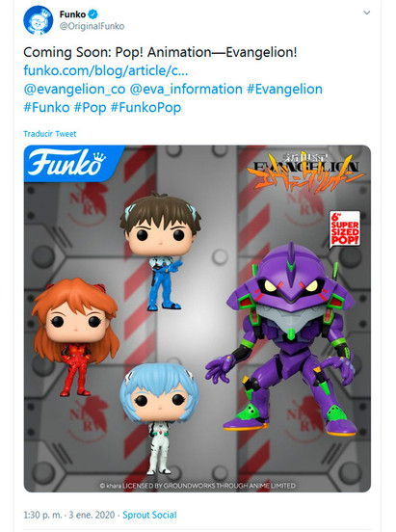
Task: Open the Funko display name
Action: [x=72, y=14]
